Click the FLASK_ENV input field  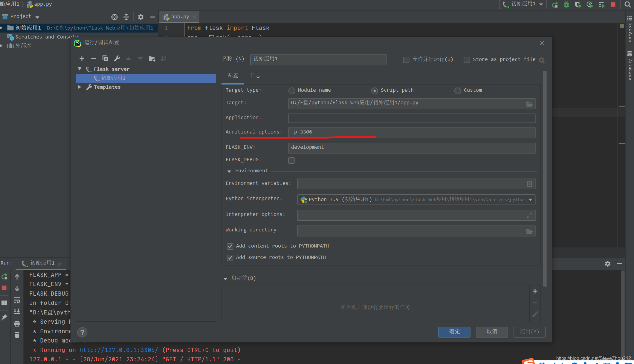412,148
